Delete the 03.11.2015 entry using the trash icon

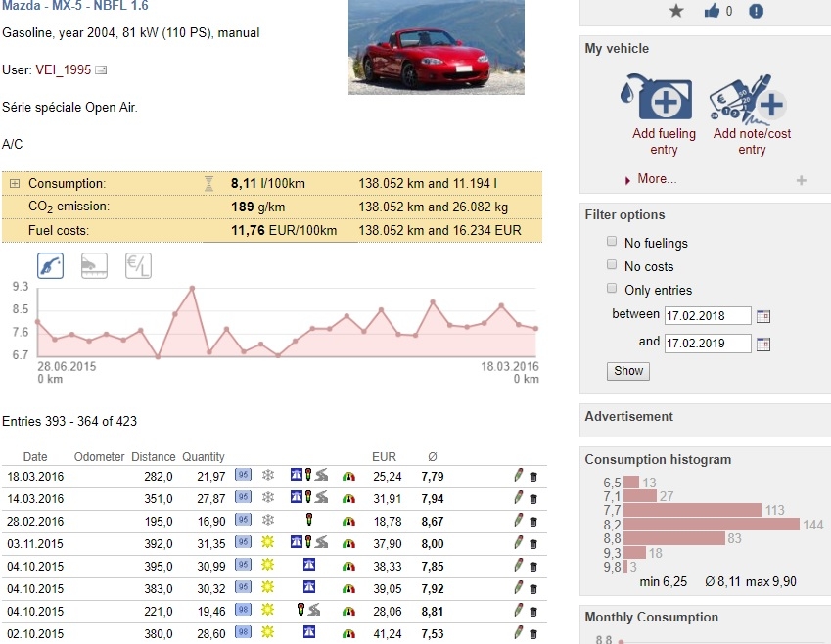tap(533, 544)
